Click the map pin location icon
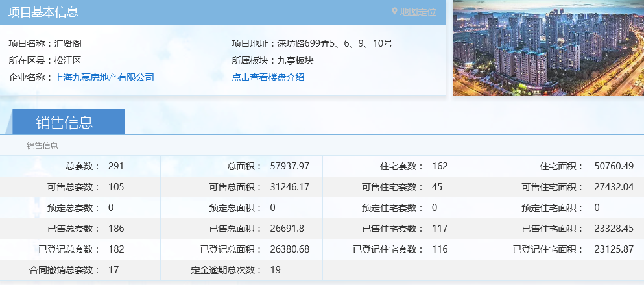 [394, 12]
